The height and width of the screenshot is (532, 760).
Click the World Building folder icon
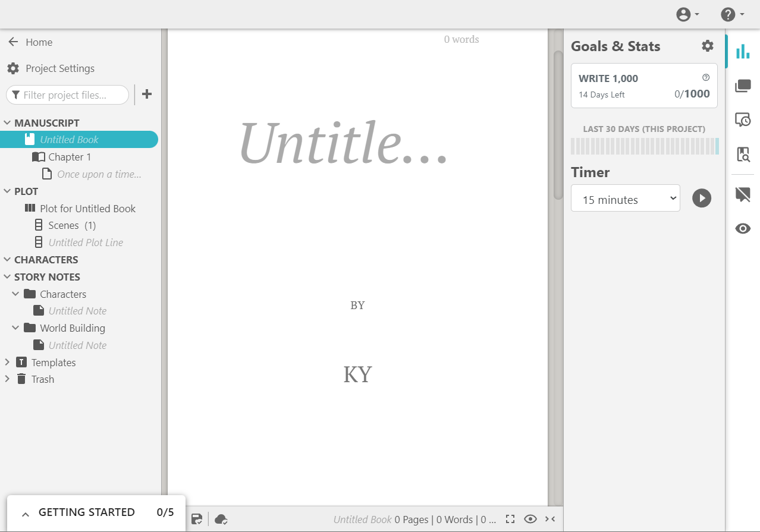(x=30, y=328)
